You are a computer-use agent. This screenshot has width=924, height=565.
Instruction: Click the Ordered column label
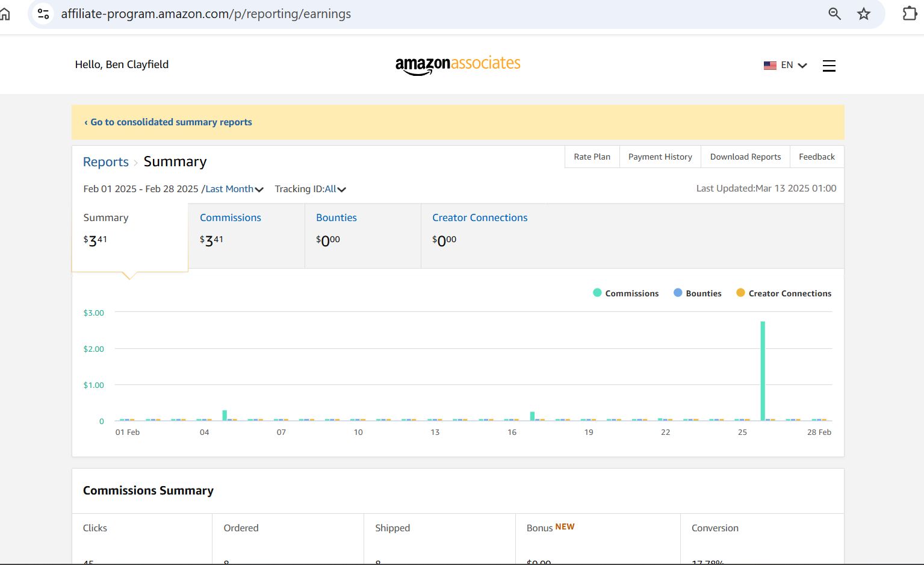click(241, 528)
